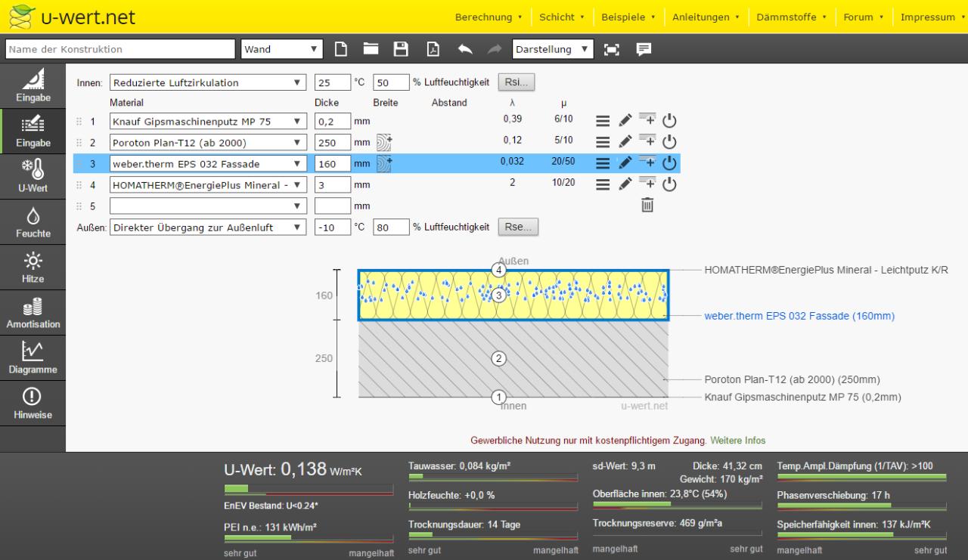Open layer menu for Poroton Plan-T12 row
The height and width of the screenshot is (560, 968).
pos(603,142)
